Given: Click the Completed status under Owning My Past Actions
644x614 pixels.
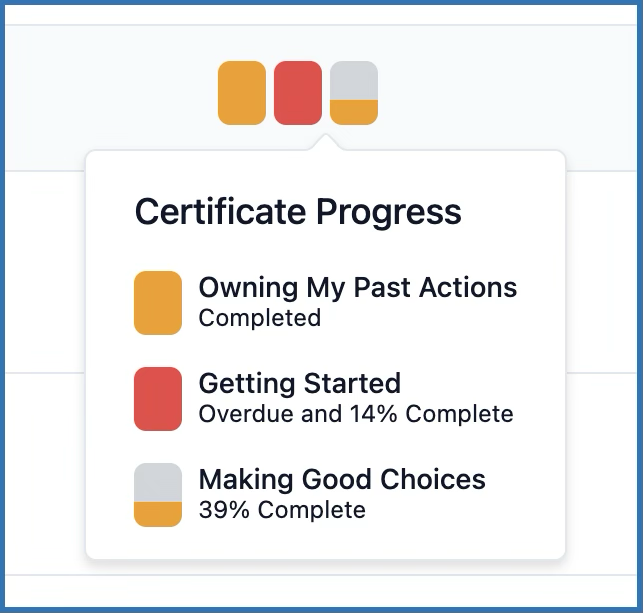Looking at the screenshot, I should tap(260, 318).
